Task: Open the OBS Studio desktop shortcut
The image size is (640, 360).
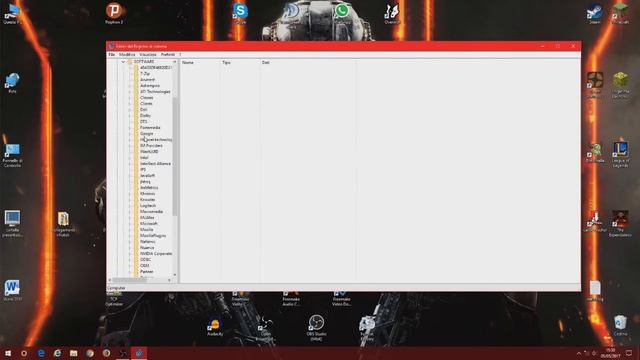Action: point(316,328)
